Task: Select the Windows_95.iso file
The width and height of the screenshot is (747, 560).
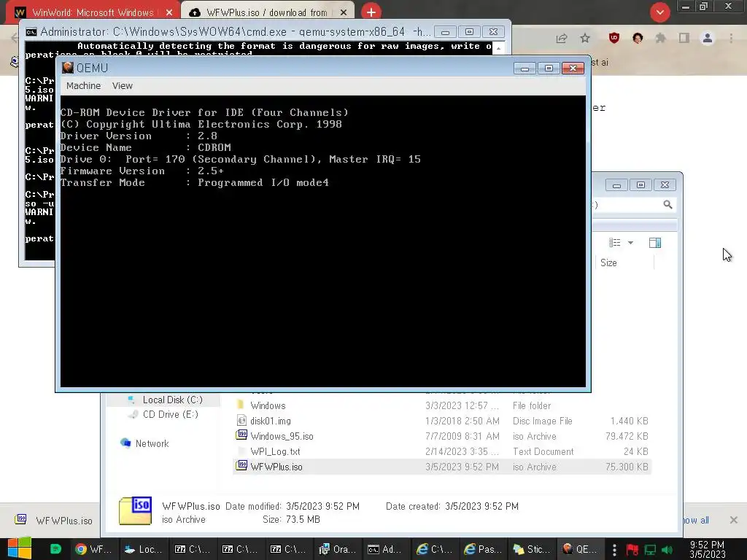Action: click(282, 436)
